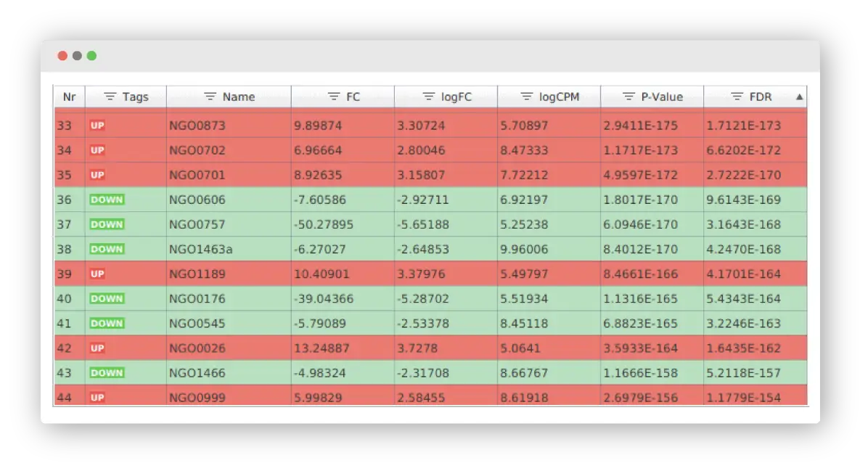Sort table by P-Value header label
The width and height of the screenshot is (868, 471).
click(x=662, y=97)
